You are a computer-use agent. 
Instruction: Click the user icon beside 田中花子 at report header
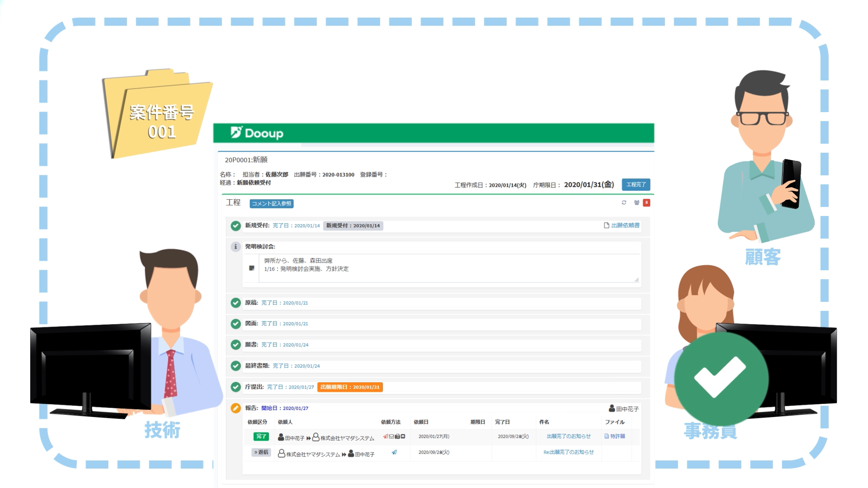[612, 408]
